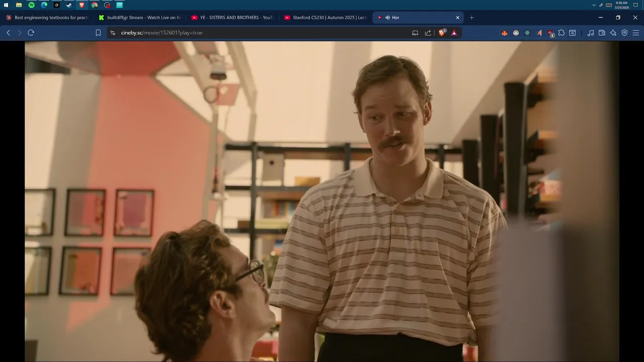644x362 pixels.
Task: Open a new browser tab
Action: point(471,18)
